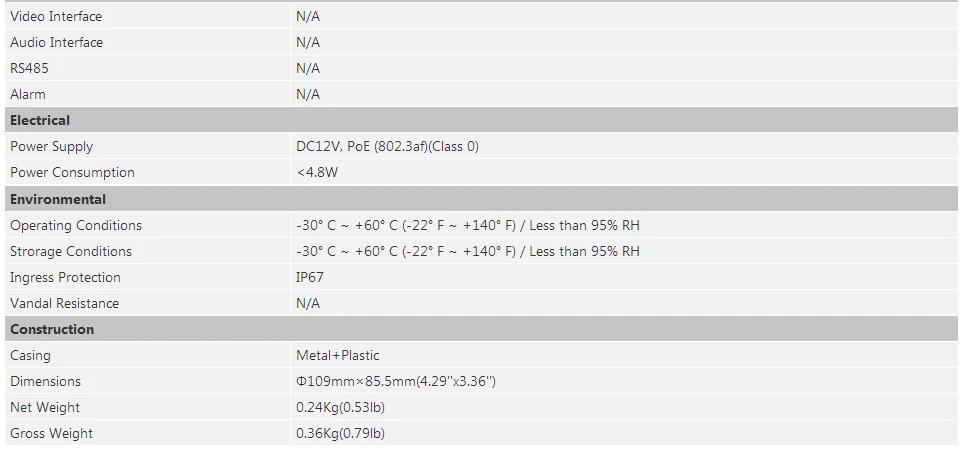Select the Audio Interface row label
The width and height of the screenshot is (962, 456).
pos(56,42)
